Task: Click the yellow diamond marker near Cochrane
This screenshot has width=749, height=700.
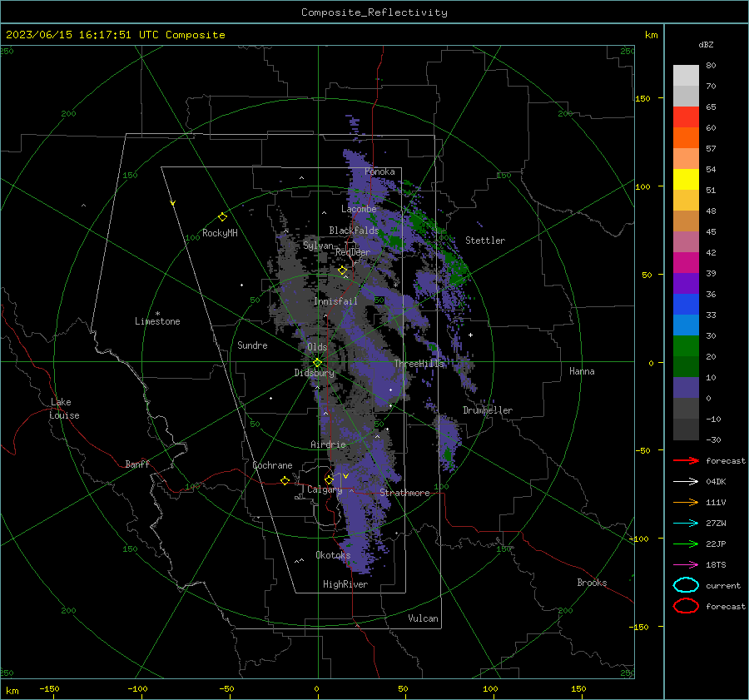Action: (x=285, y=480)
